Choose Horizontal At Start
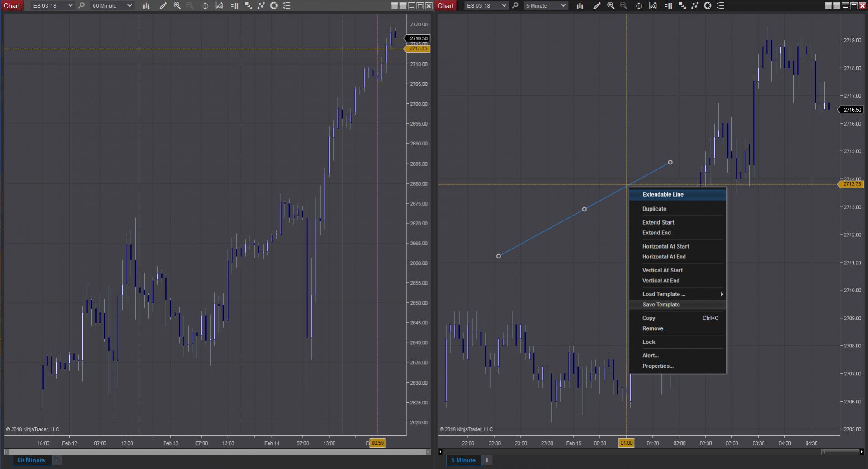 678,246
